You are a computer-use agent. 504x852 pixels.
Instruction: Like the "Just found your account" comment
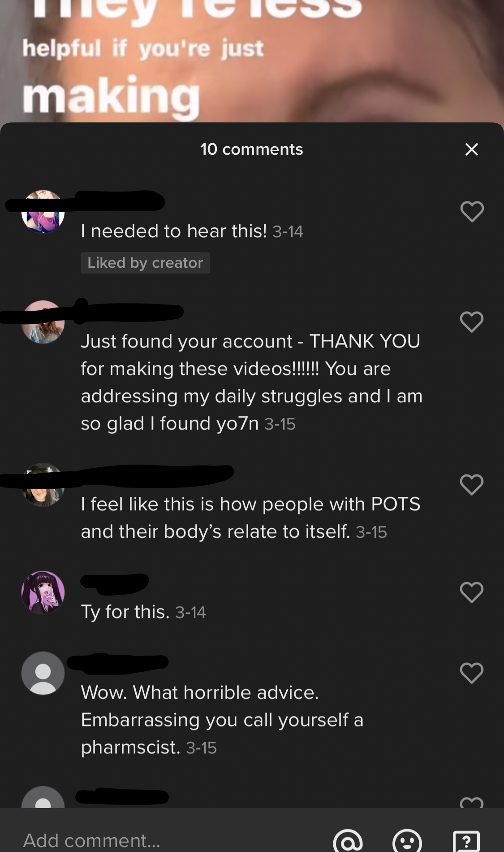(472, 322)
